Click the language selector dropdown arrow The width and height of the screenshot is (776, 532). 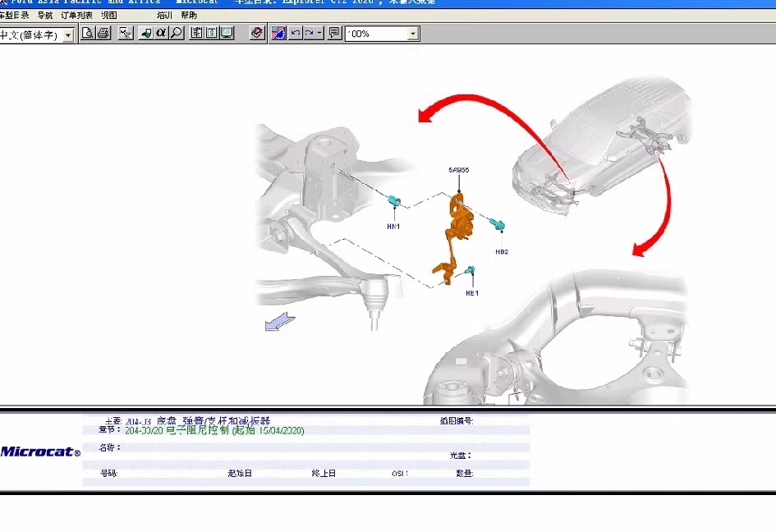pyautogui.click(x=68, y=35)
